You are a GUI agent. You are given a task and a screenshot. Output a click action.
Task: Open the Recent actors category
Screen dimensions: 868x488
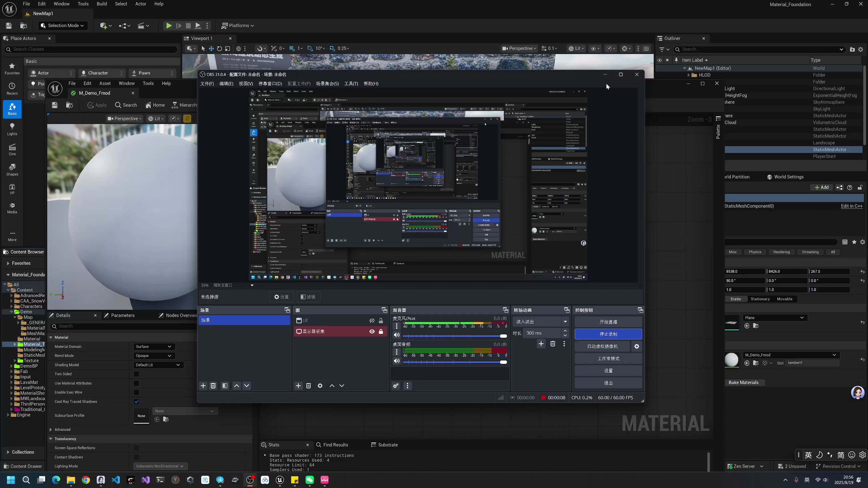click(12, 89)
